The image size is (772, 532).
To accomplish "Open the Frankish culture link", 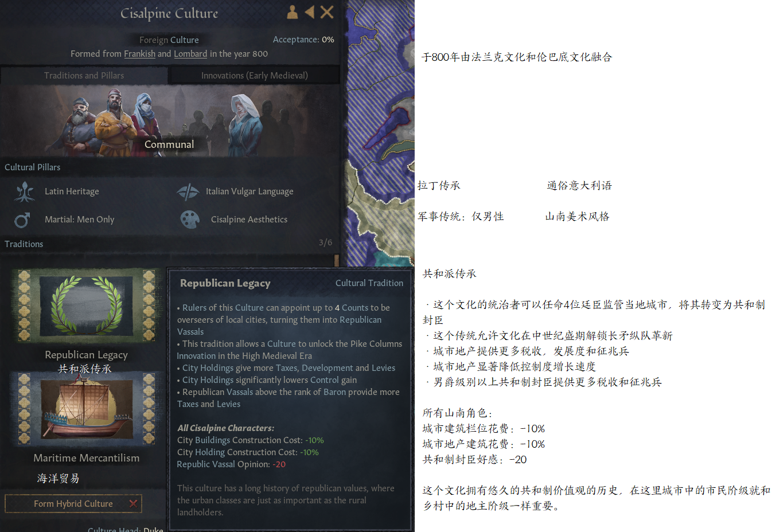I will [x=139, y=54].
